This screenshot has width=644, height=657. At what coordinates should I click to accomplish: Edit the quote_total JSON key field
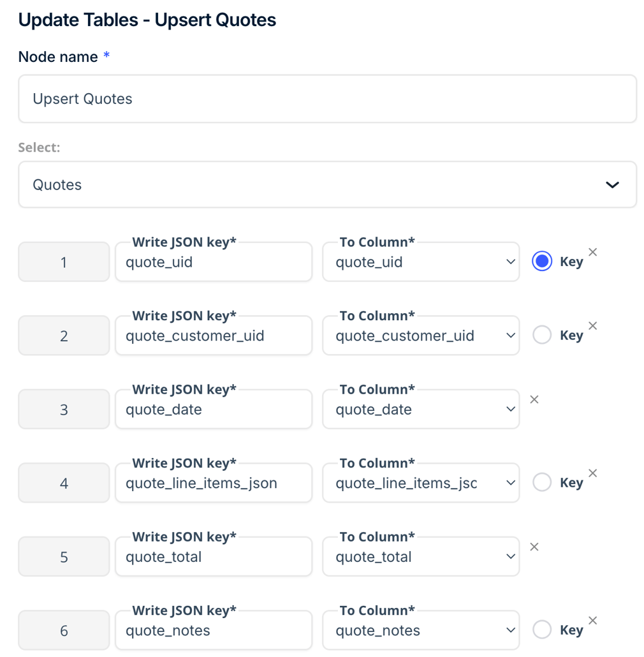click(213, 556)
